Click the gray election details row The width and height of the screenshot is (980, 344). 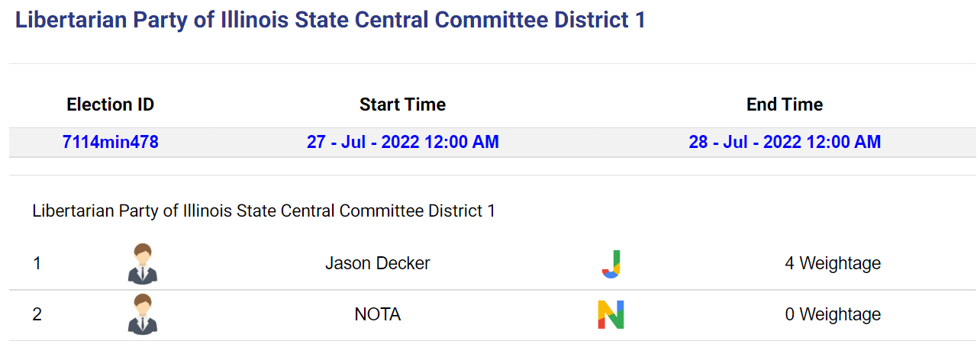click(492, 142)
